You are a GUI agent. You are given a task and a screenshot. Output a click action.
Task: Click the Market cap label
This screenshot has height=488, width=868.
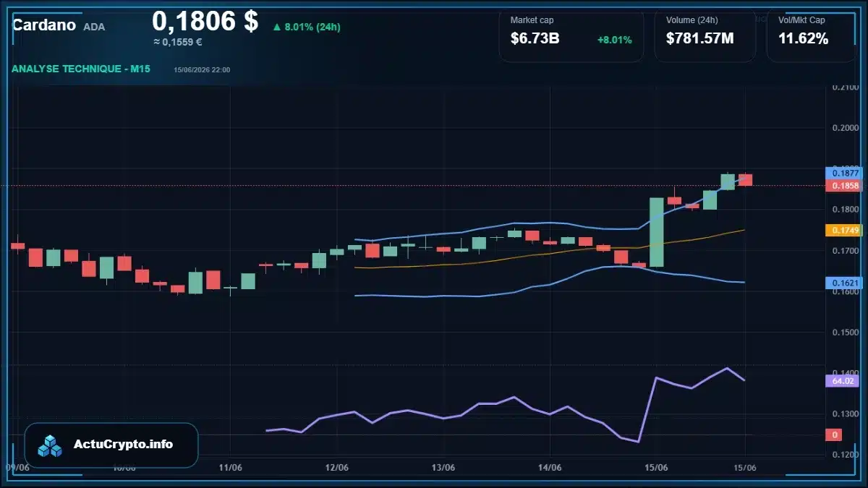[532, 20]
